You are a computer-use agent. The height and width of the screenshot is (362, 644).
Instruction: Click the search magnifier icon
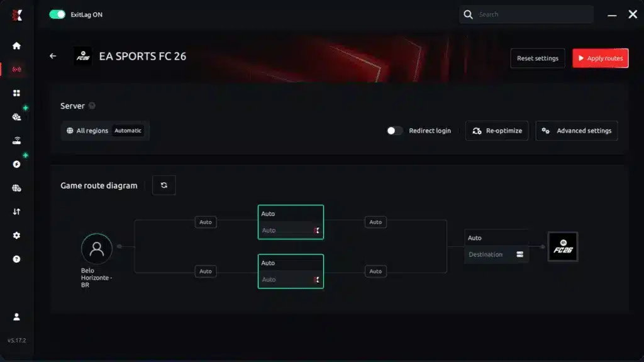coord(468,14)
